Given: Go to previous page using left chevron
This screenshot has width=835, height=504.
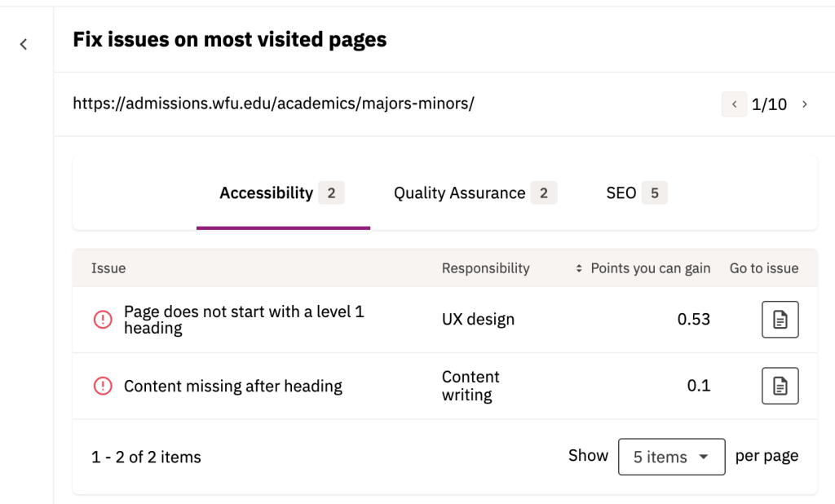Looking at the screenshot, I should (x=734, y=104).
